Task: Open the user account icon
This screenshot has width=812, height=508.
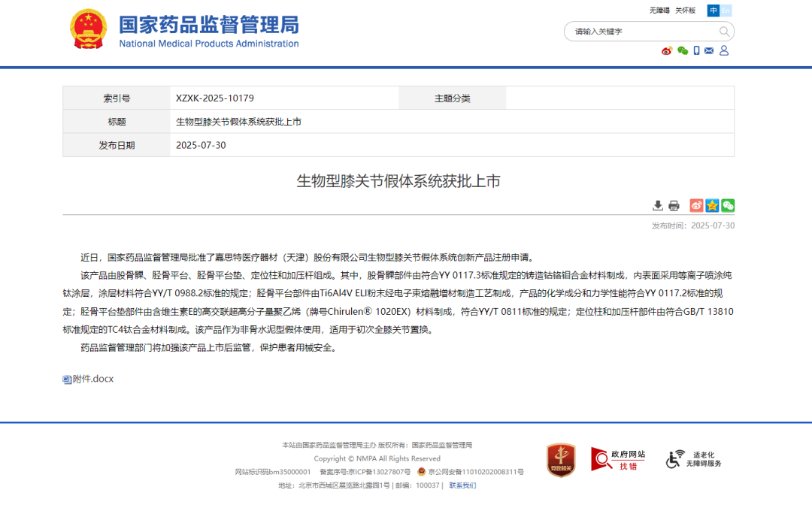Action: coord(724,50)
